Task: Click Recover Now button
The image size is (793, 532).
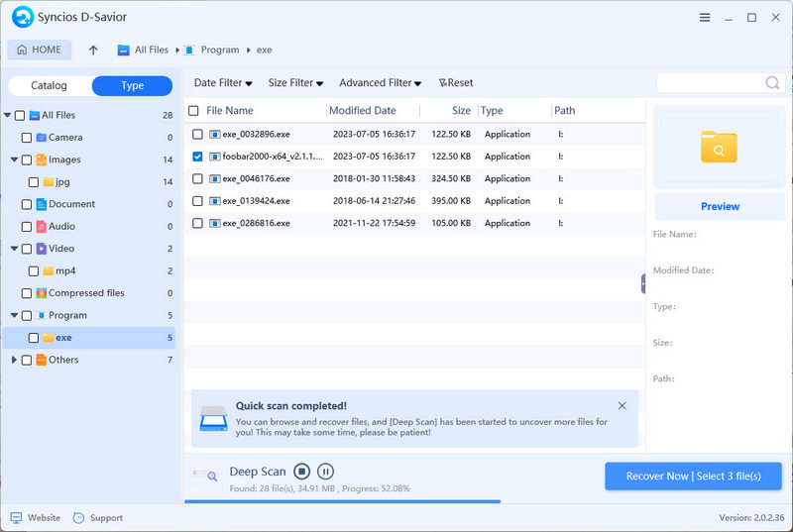Action: coord(693,477)
